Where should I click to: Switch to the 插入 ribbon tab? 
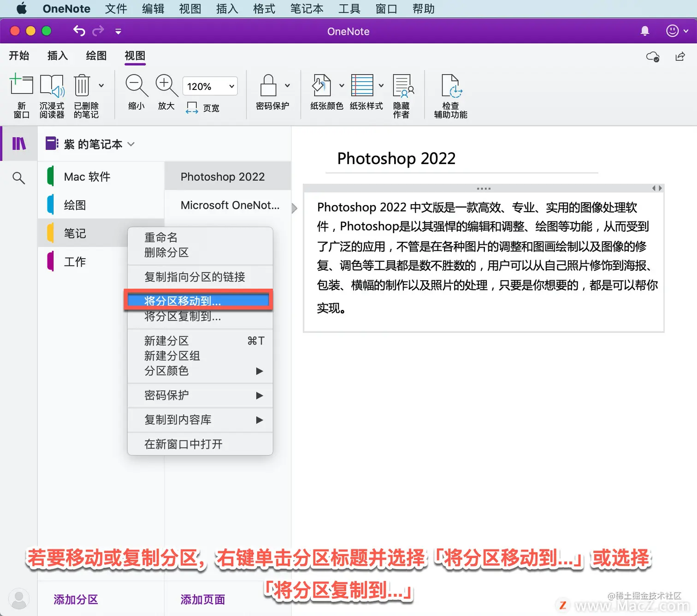click(x=58, y=56)
